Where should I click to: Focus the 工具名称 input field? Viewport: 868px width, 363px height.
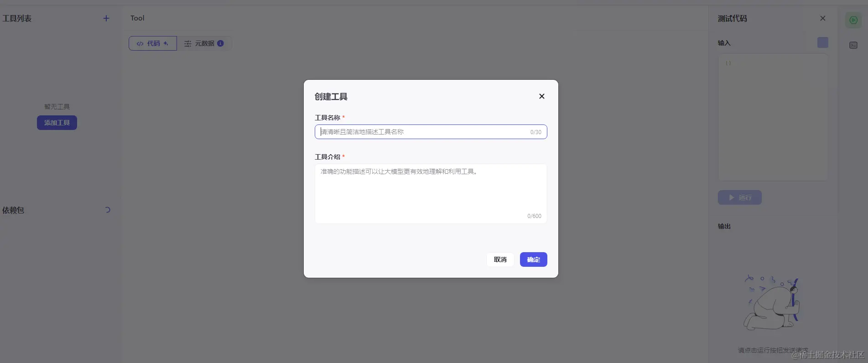click(x=431, y=132)
